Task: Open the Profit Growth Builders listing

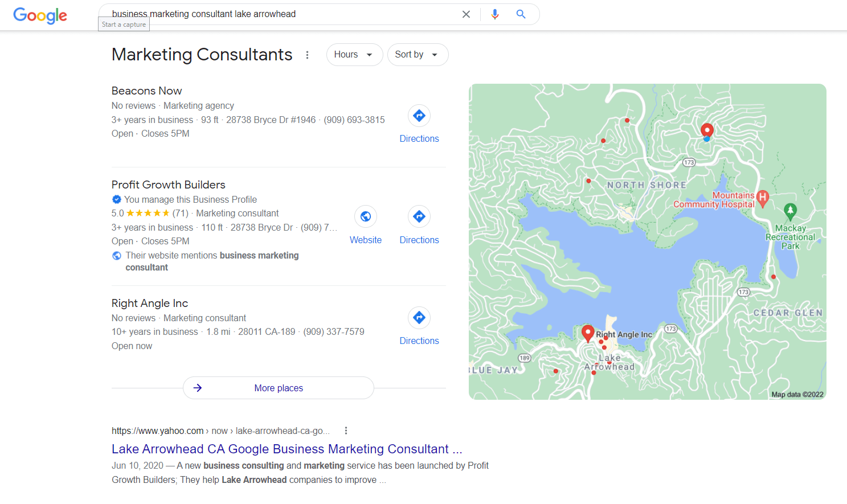Action: click(169, 185)
